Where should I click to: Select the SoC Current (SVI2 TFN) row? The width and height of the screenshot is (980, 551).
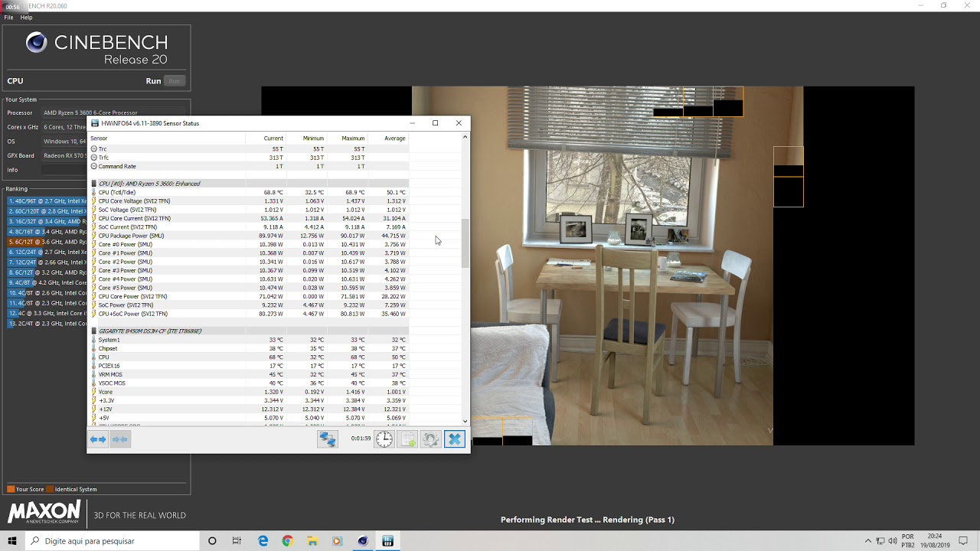point(249,227)
